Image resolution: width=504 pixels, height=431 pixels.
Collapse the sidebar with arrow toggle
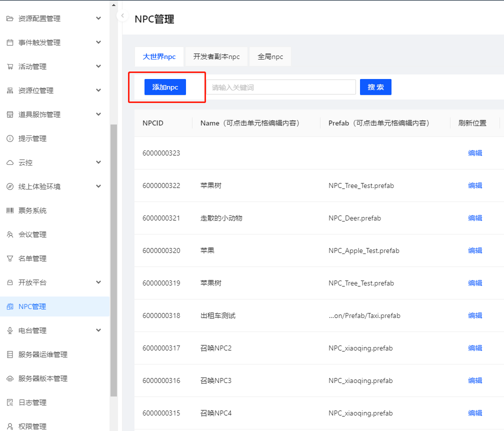122,16
